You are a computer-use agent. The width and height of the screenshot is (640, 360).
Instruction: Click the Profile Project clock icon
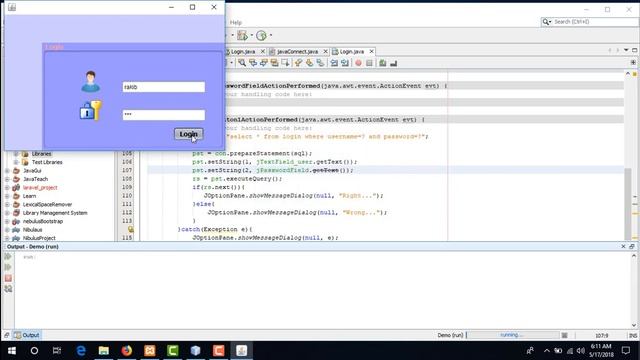[x=261, y=36]
